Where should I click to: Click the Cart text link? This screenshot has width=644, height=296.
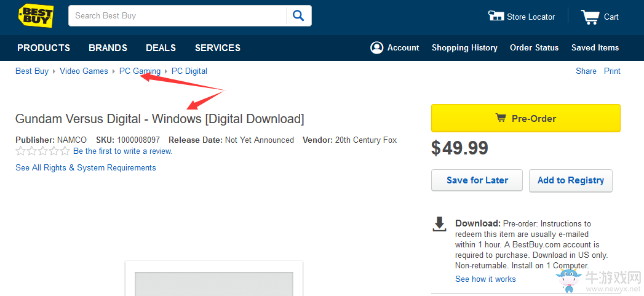point(611,17)
